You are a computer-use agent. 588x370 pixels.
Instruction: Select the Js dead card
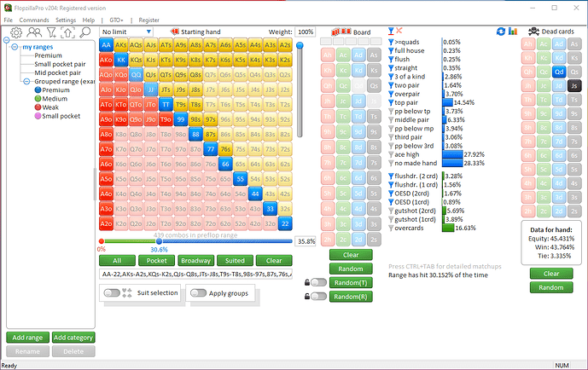click(574, 86)
